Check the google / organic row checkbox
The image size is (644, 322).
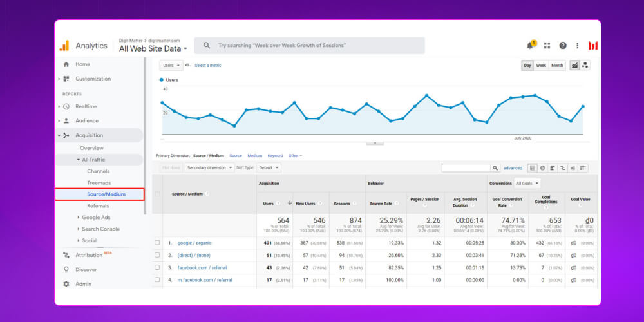tap(157, 243)
